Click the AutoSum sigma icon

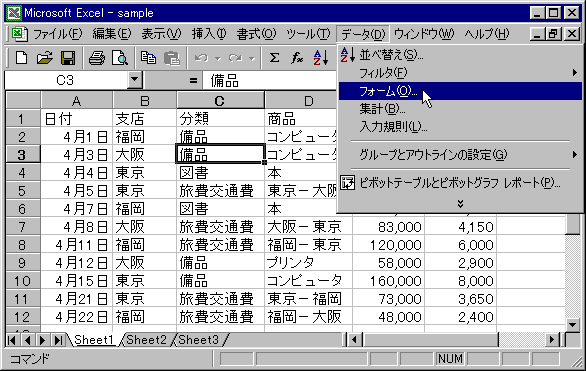(x=274, y=58)
